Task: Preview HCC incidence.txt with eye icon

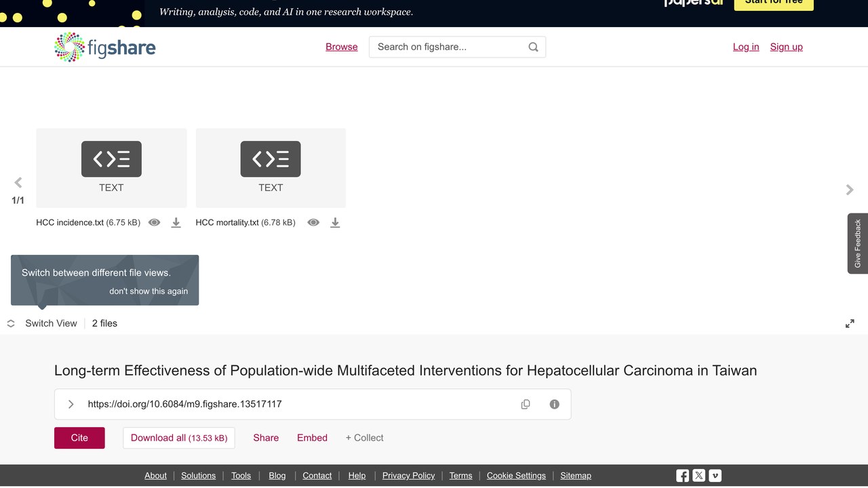Action: tap(155, 222)
